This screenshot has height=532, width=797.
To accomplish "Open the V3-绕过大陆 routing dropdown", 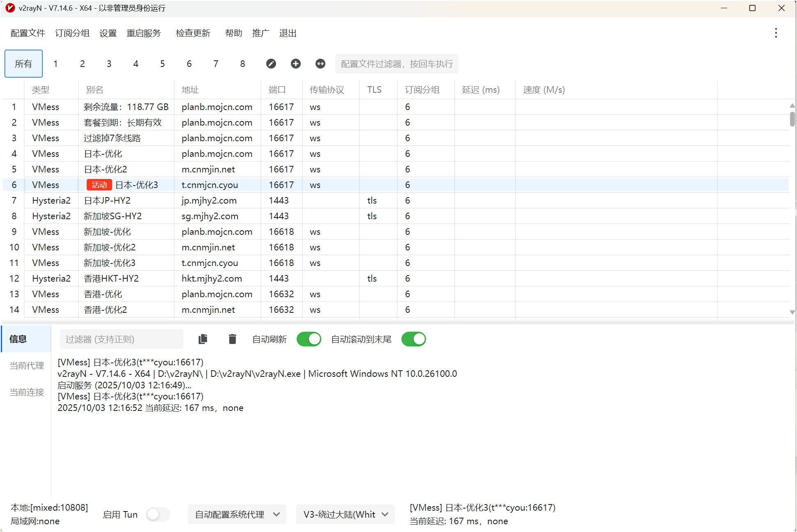I will coord(345,514).
